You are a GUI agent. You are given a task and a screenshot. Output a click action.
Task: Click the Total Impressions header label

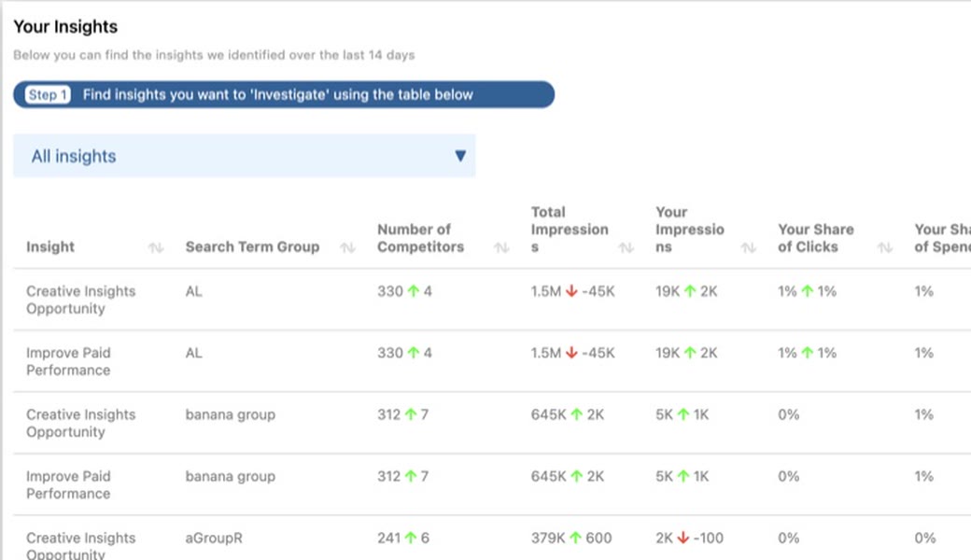(570, 230)
